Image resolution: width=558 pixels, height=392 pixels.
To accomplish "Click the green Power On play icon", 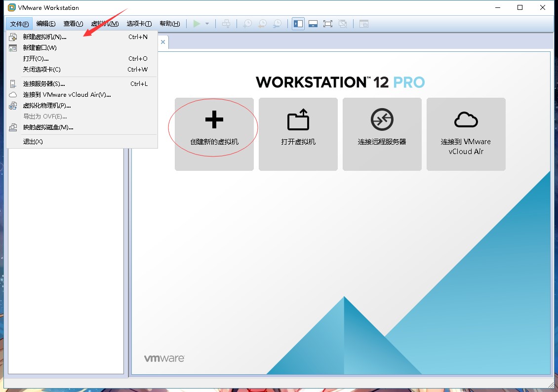I will coord(197,24).
